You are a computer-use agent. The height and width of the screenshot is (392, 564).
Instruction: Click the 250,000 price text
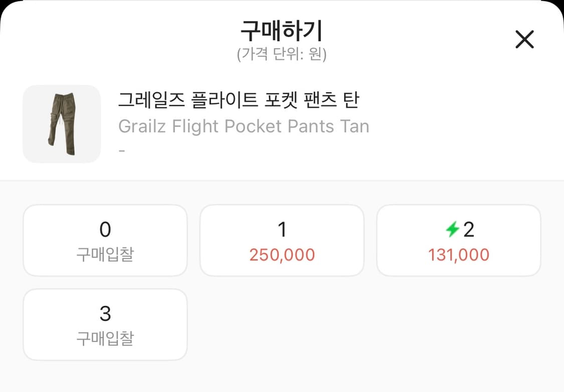[x=282, y=255]
